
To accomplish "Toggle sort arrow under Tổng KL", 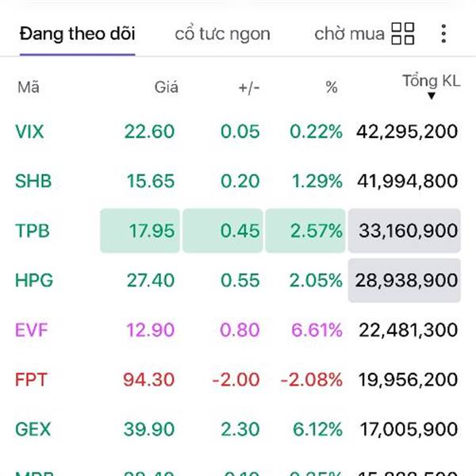I will pos(431,97).
